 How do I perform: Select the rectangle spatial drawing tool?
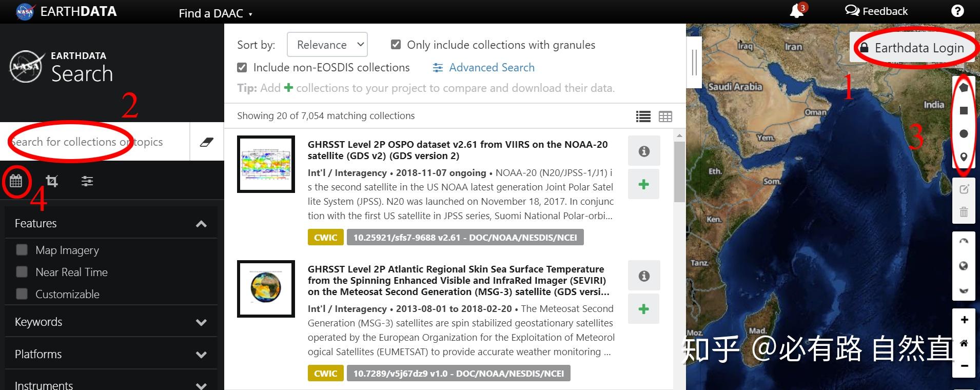click(964, 111)
